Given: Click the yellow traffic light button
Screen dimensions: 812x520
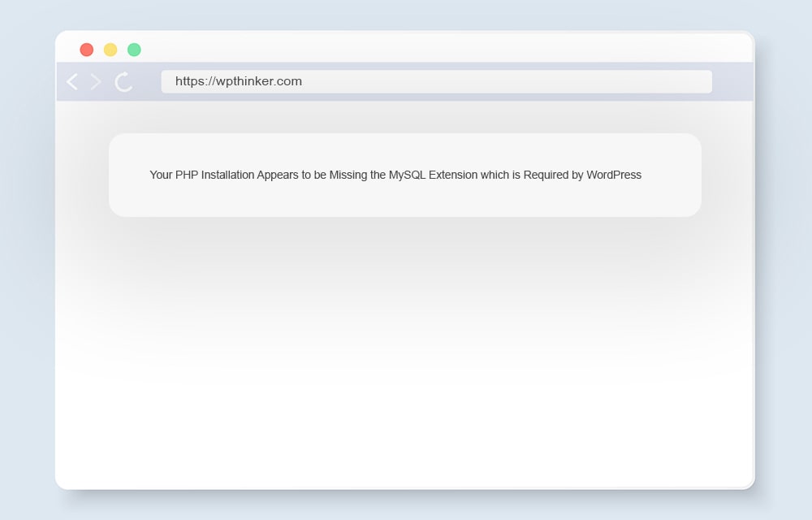Looking at the screenshot, I should tap(110, 50).
